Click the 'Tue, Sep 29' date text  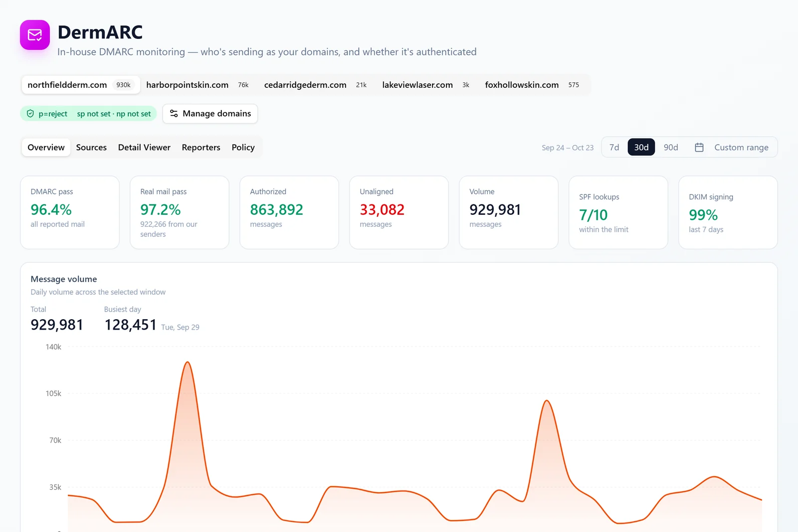[x=180, y=327]
